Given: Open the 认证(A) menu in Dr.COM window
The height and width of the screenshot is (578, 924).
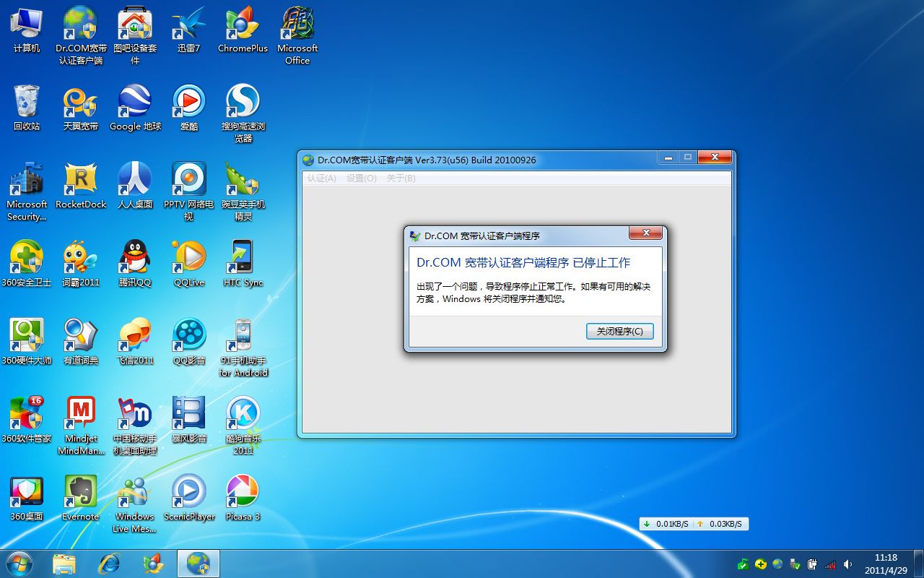Looking at the screenshot, I should pyautogui.click(x=321, y=178).
